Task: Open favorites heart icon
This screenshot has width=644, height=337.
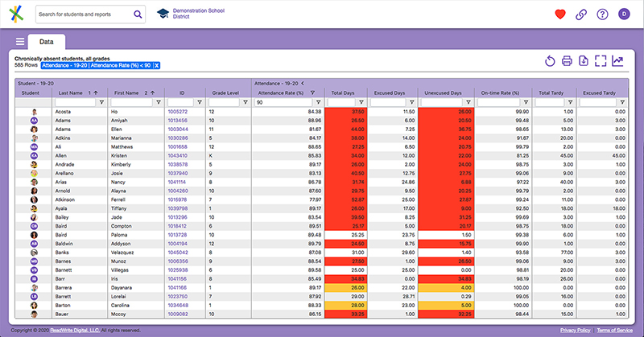Action: pyautogui.click(x=560, y=14)
